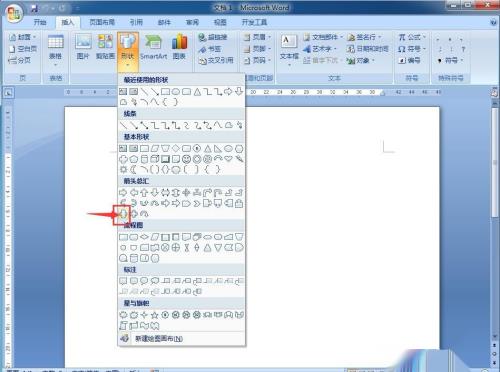Select the Quad Arrow block arrow

point(186,192)
